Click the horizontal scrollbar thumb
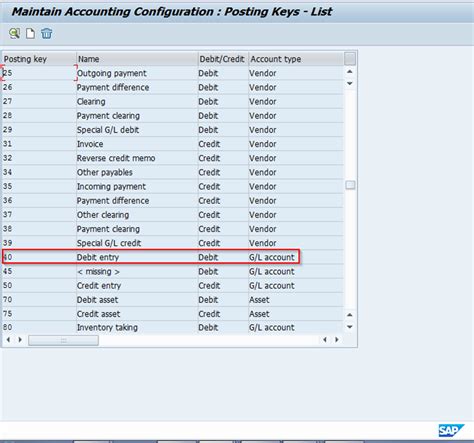The image size is (474, 443). click(x=63, y=340)
